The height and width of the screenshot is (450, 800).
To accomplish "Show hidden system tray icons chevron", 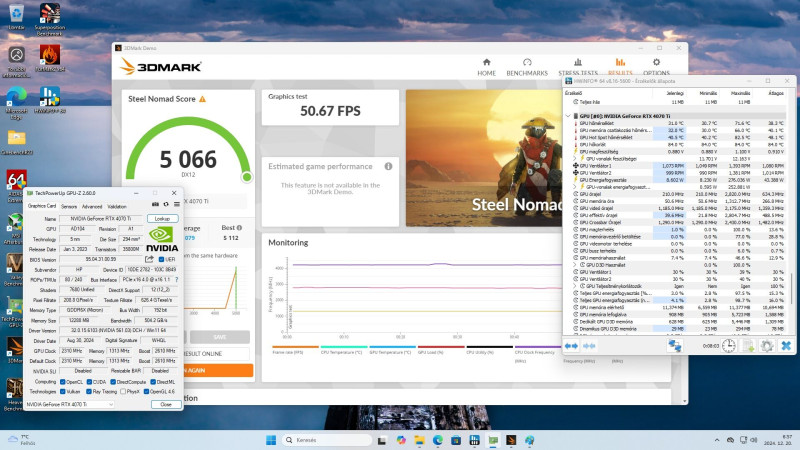I will (x=717, y=440).
